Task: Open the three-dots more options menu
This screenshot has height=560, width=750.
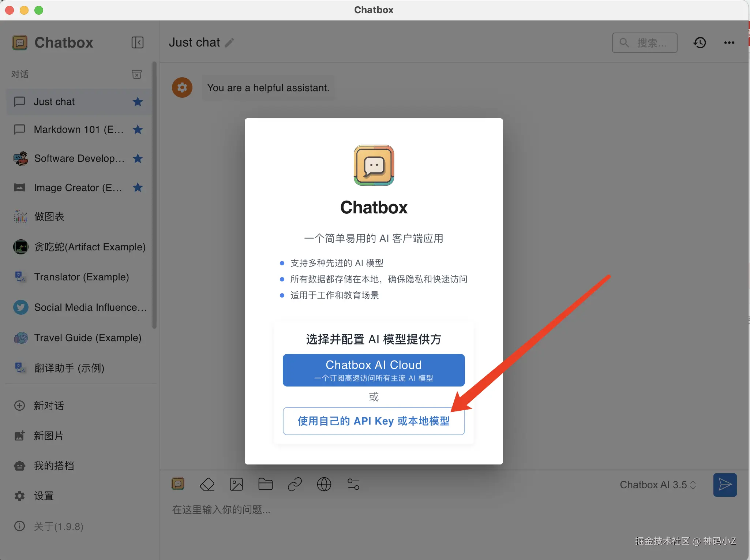Action: click(x=729, y=42)
